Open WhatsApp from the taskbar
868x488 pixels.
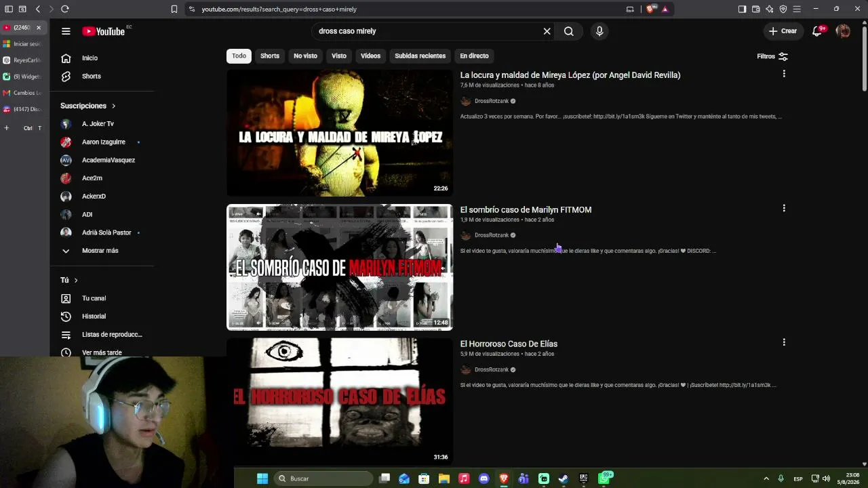click(x=604, y=479)
